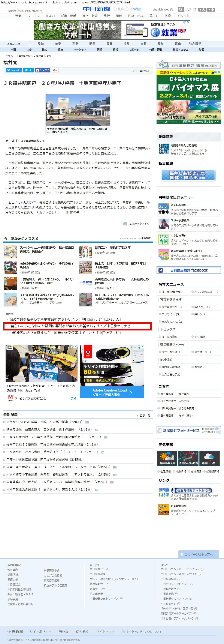Increase font size with +大 button
Image resolution: width=224 pixels, height=644 pixels.
click(x=202, y=9)
